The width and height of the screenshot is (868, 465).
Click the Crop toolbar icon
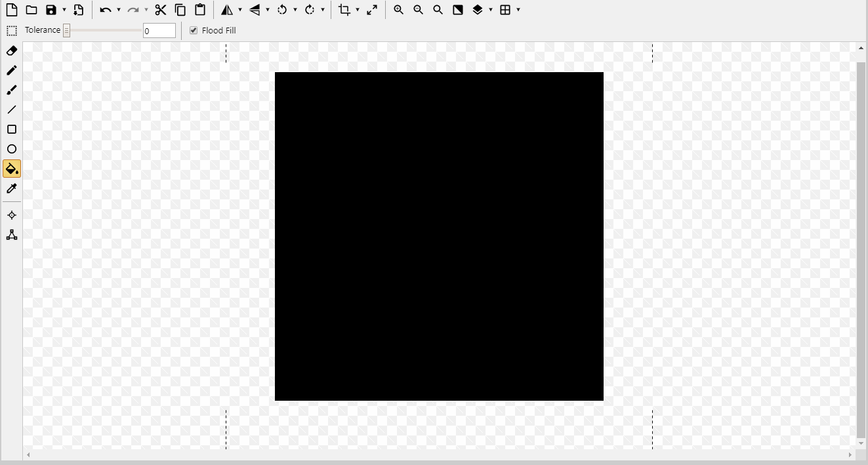pos(346,10)
